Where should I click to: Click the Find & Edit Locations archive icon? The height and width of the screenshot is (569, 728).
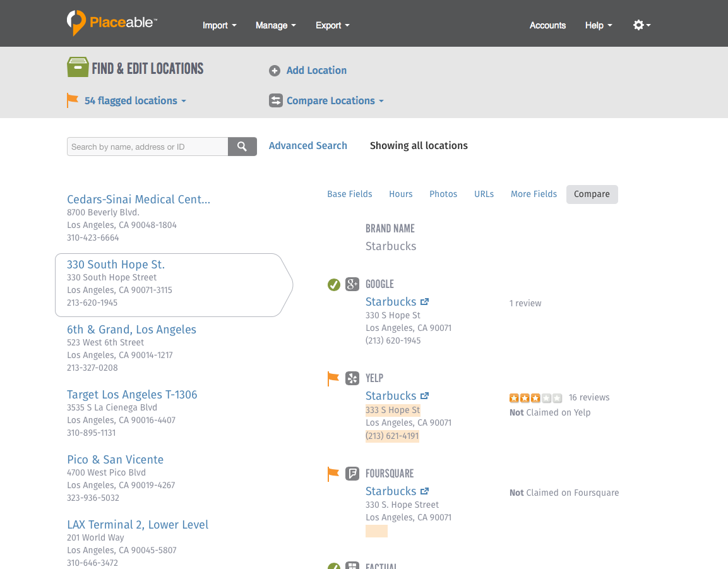tap(77, 66)
